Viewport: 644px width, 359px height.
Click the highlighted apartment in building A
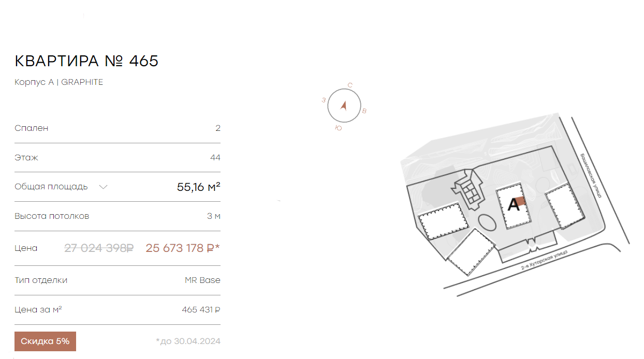(520, 202)
